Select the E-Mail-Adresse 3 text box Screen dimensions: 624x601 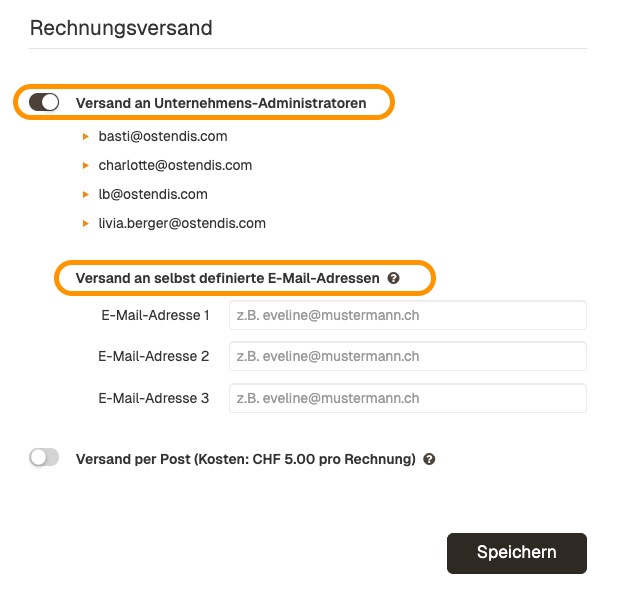coord(407,398)
